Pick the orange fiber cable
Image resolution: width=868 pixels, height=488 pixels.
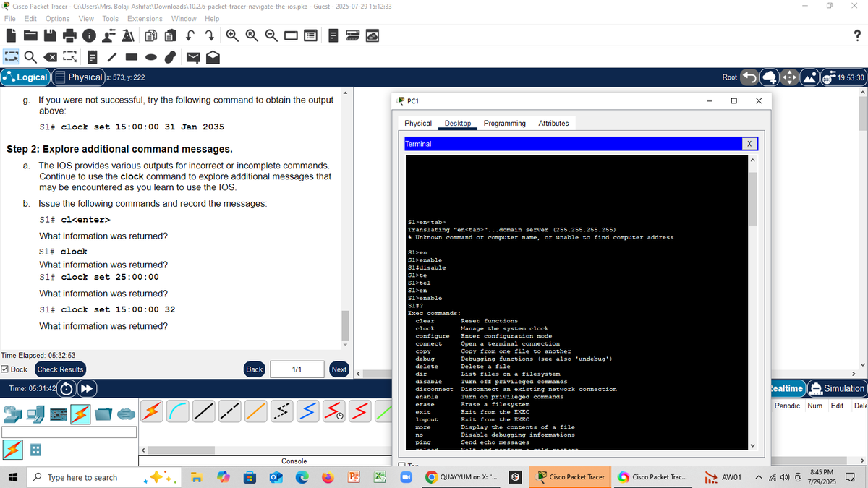pyautogui.click(x=255, y=412)
